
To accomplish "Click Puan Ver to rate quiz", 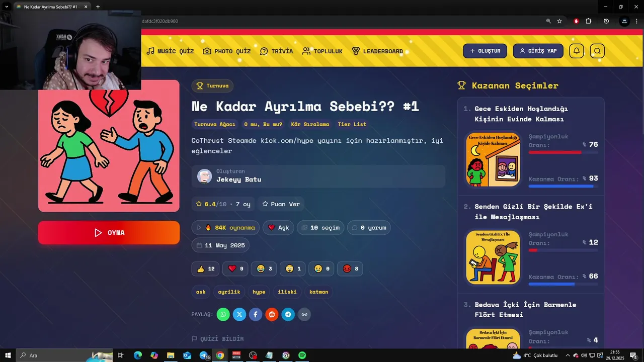I will pyautogui.click(x=281, y=204).
